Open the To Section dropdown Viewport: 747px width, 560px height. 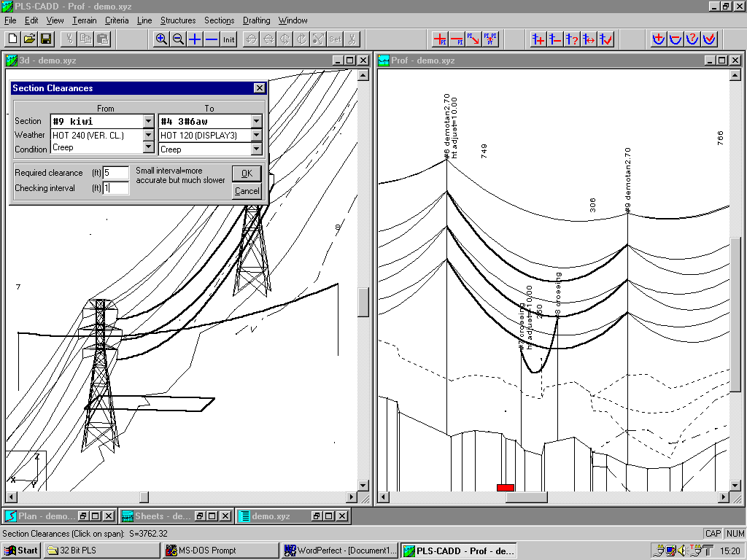(257, 121)
